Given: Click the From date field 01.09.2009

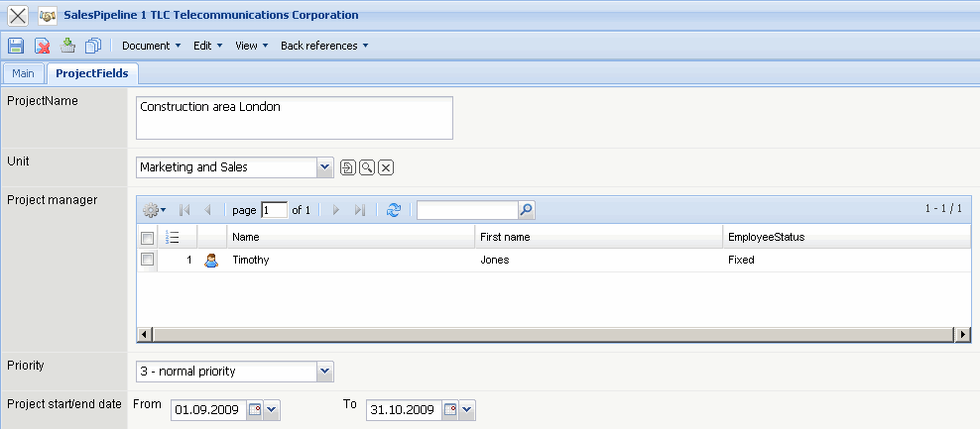Looking at the screenshot, I should (x=208, y=410).
